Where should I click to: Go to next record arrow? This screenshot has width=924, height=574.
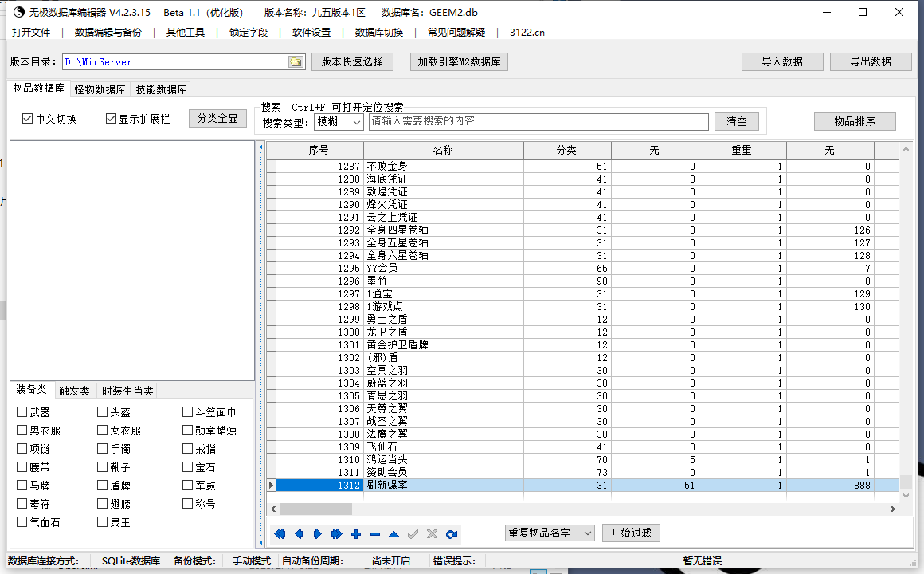(318, 534)
